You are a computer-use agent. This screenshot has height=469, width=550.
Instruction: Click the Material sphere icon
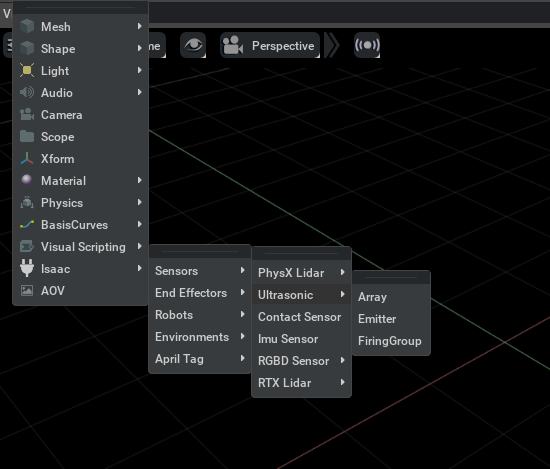point(27,180)
